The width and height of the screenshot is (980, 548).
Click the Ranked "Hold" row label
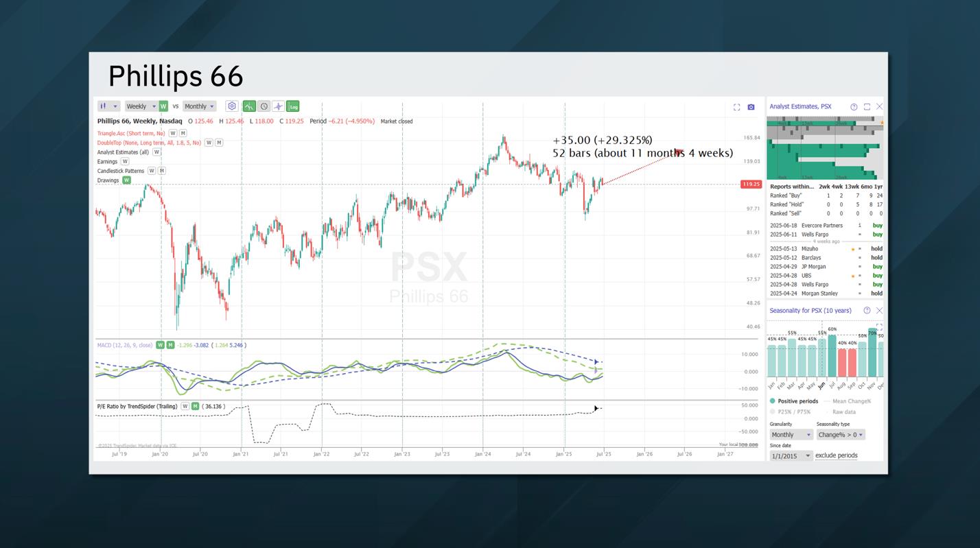[786, 204]
